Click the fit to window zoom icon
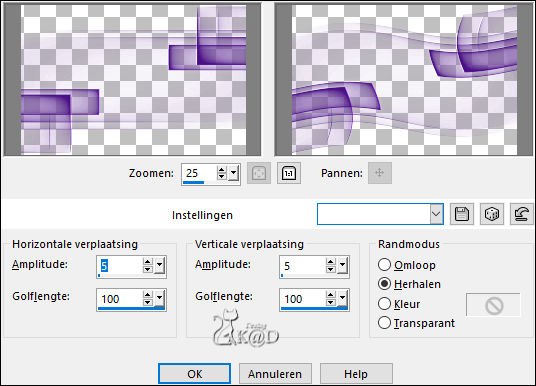 click(259, 173)
